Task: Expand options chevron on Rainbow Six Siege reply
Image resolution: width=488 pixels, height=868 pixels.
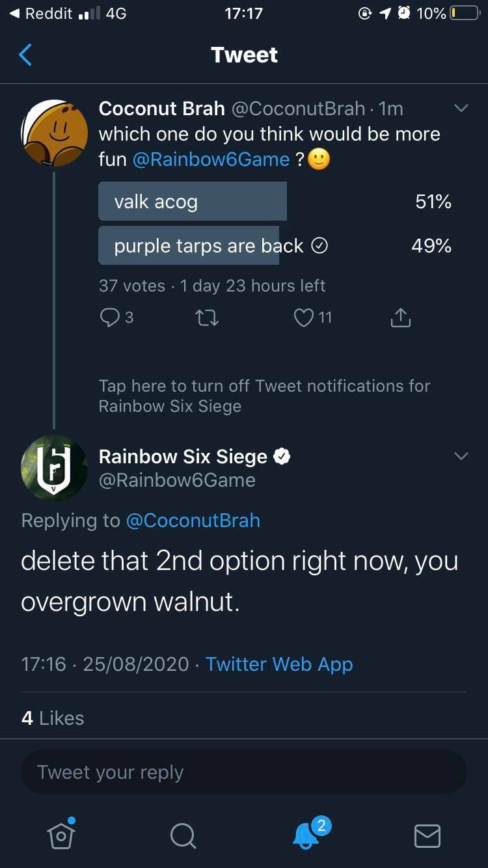Action: tap(461, 457)
